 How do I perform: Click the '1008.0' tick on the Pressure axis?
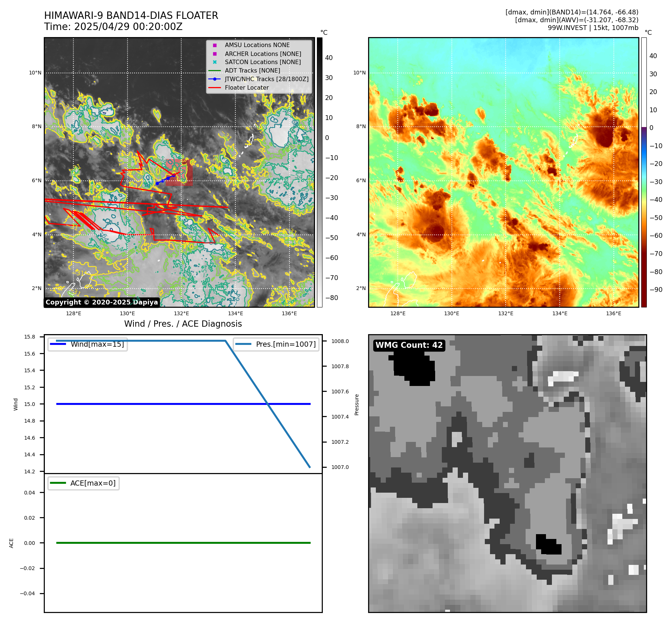click(x=340, y=341)
